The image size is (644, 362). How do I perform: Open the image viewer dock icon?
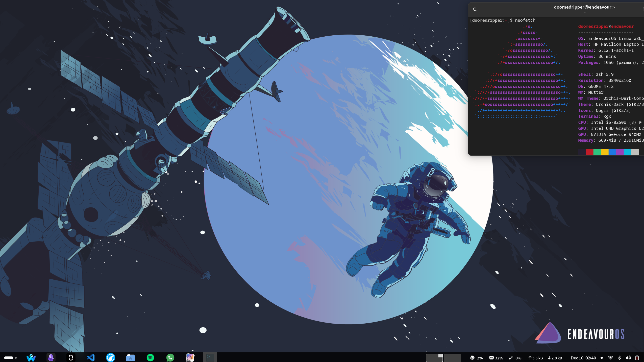(190, 357)
